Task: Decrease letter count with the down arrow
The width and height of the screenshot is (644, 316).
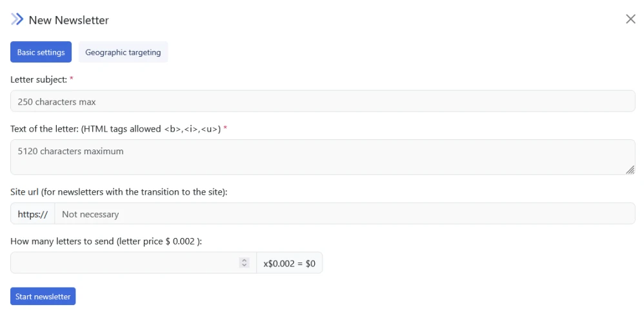Action: coord(244,266)
